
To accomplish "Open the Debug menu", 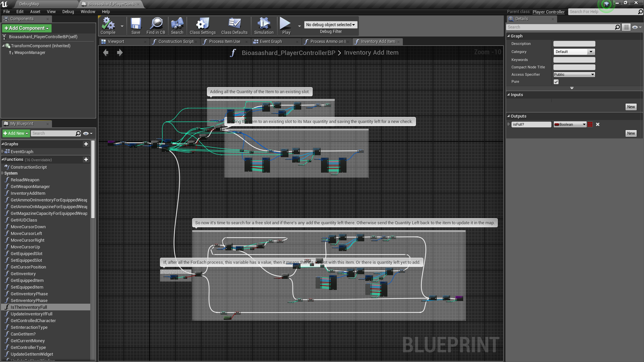I will coord(68,12).
